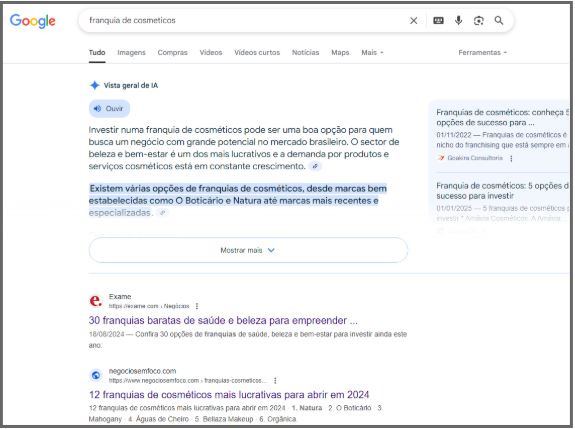Expand the Mais dropdown
The height and width of the screenshot is (429, 575).
click(372, 52)
